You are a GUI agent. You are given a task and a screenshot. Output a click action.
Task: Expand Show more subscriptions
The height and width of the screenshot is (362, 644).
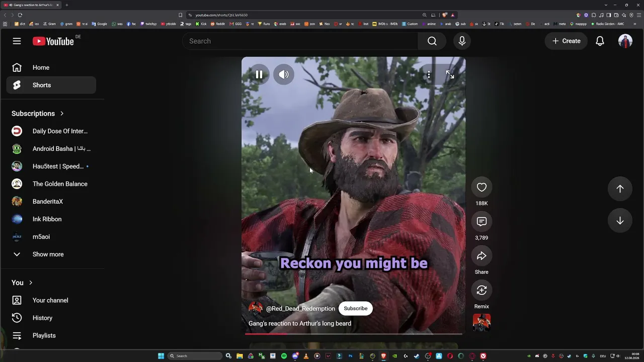(x=51, y=254)
